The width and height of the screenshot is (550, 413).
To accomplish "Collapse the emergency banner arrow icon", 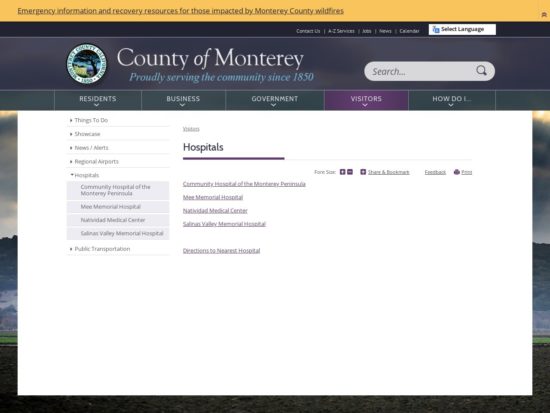I will click(x=544, y=15).
